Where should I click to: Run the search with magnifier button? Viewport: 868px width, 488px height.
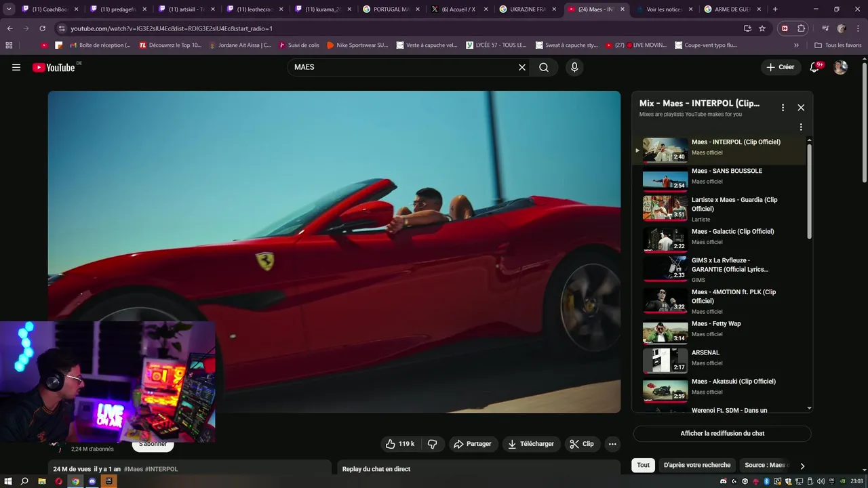click(x=544, y=67)
